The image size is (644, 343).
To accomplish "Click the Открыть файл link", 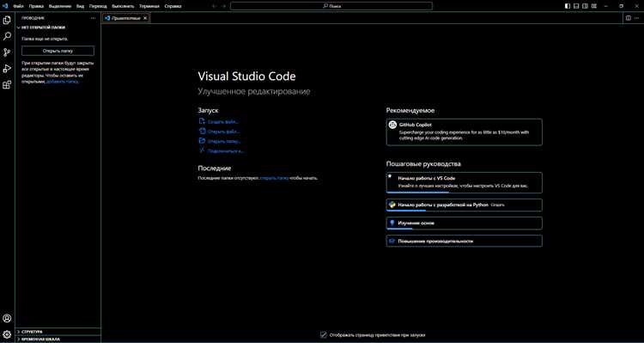I will [223, 132].
